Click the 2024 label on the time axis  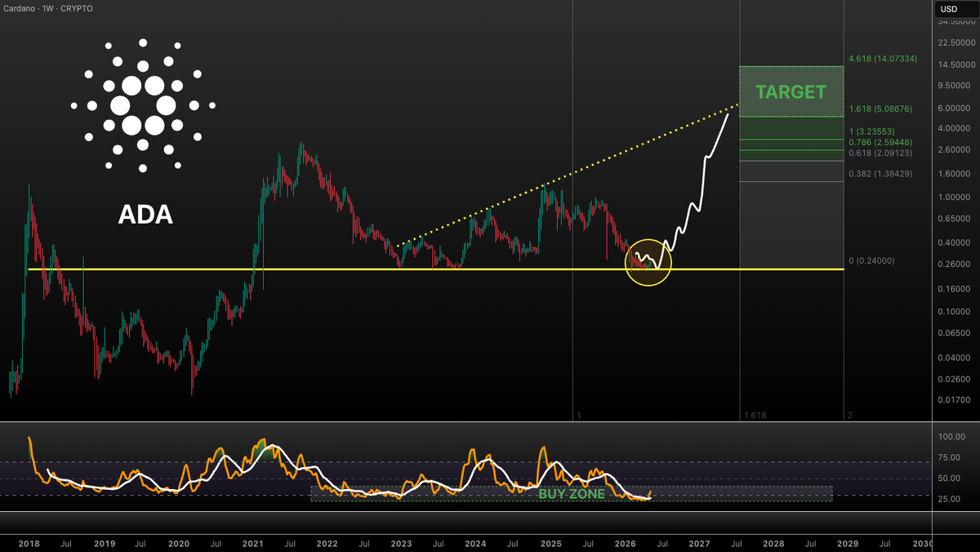click(476, 543)
